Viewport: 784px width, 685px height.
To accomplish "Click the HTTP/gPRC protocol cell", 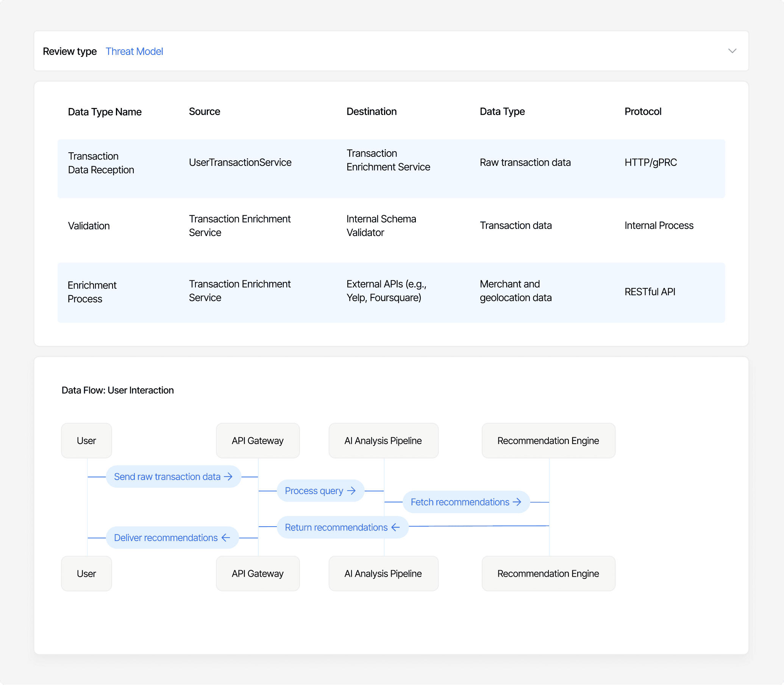I will 650,163.
